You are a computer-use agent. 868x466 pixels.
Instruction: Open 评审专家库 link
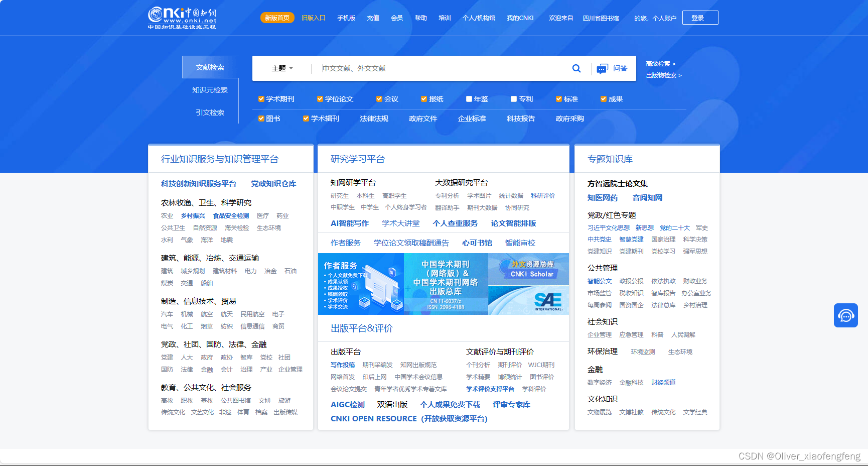(511, 404)
